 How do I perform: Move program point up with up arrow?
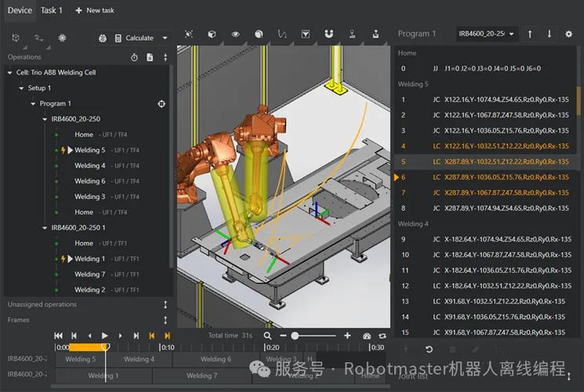(530, 34)
